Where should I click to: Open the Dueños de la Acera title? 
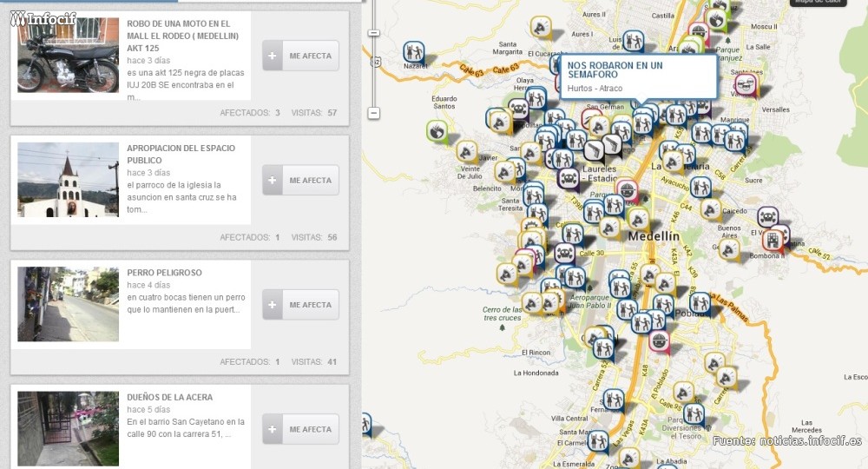coord(169,397)
